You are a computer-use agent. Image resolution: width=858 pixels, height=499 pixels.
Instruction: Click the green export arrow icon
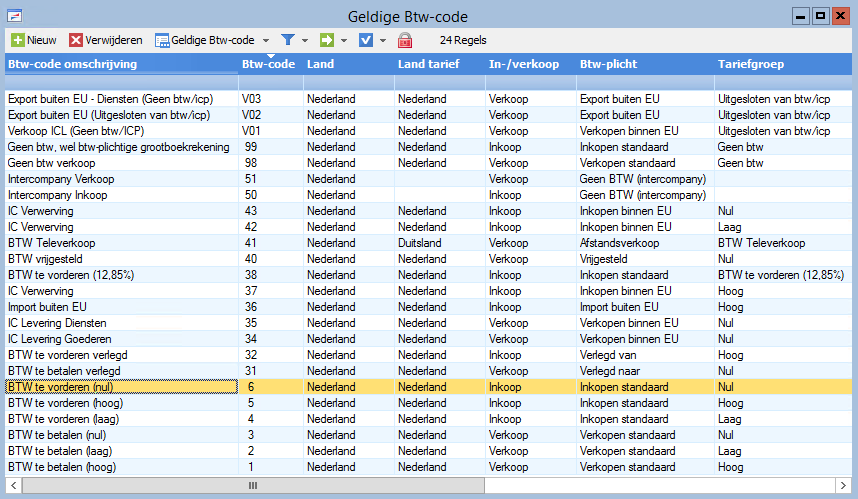pyautogui.click(x=327, y=40)
